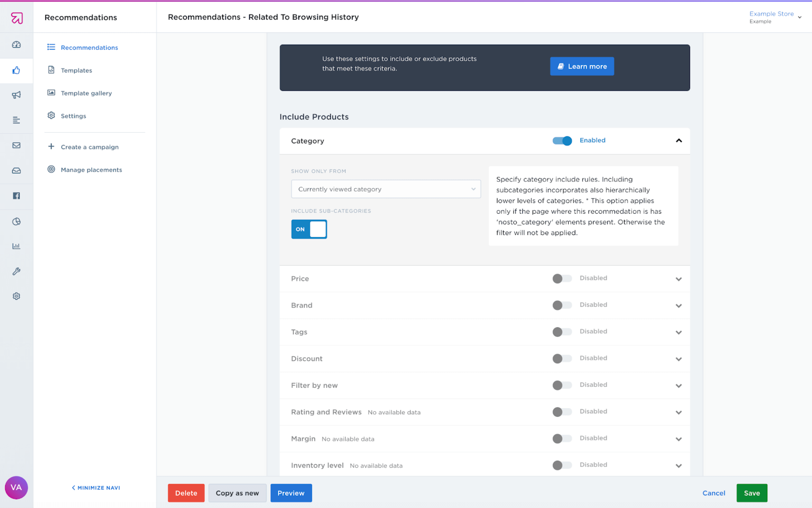
Task: Open the Example Store account dropdown
Action: coord(775,17)
